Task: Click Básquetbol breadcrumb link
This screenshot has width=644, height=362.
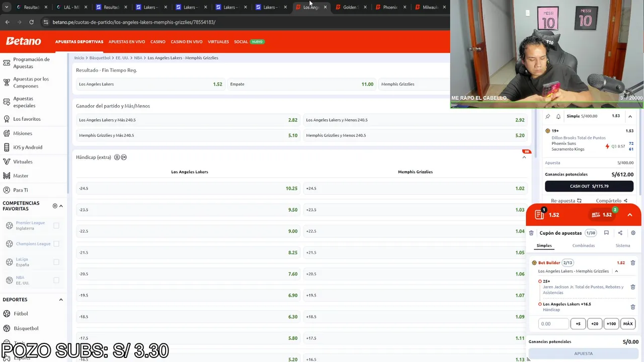Action: point(100,58)
